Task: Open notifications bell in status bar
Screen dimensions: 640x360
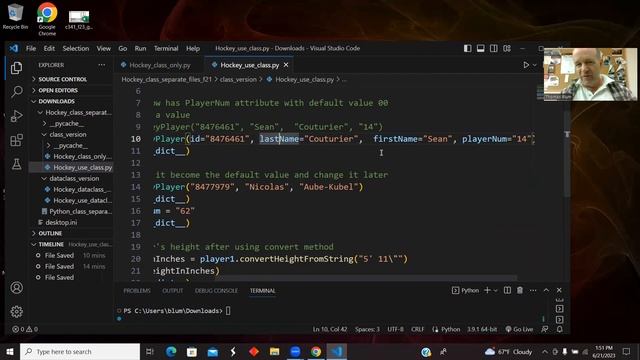Action: pos(560,329)
